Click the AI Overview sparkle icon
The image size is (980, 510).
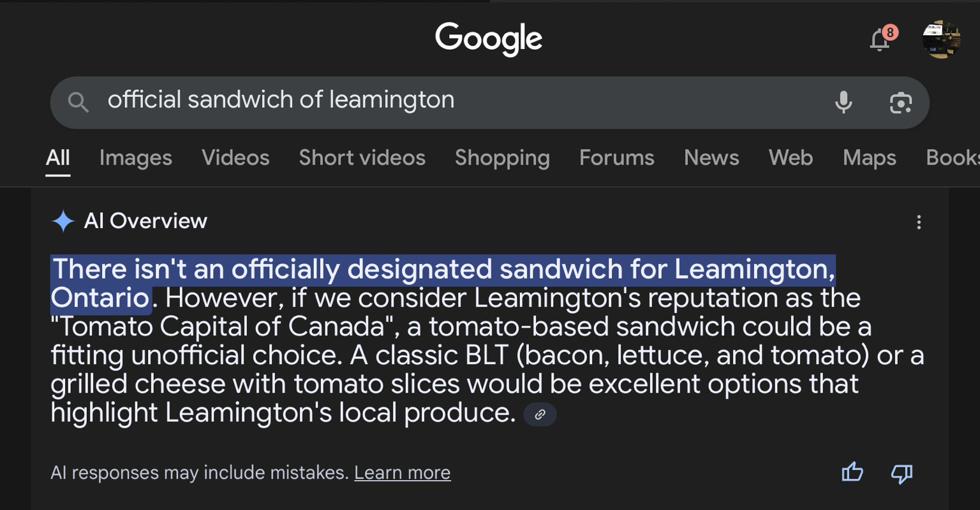63,221
